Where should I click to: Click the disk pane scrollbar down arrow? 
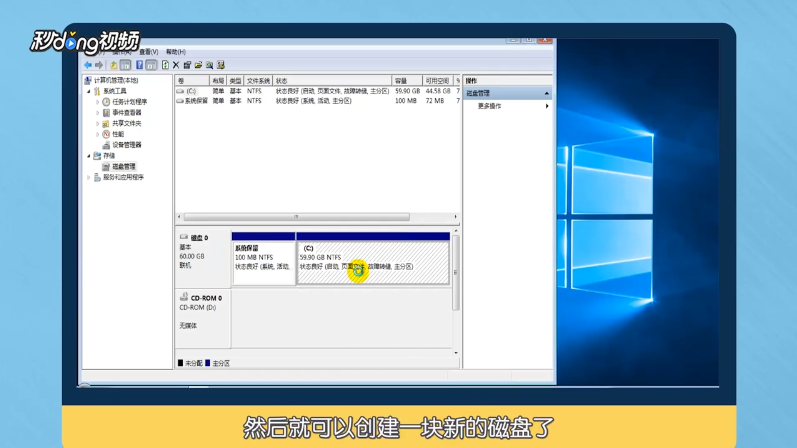456,352
